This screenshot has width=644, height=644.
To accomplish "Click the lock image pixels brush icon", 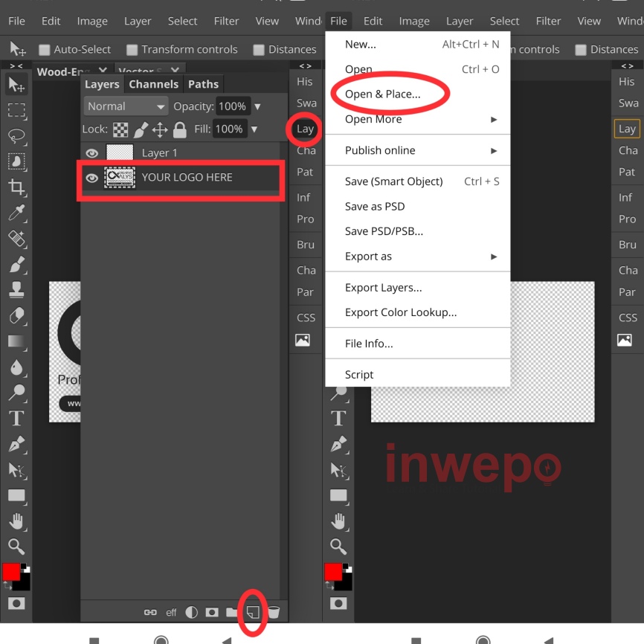I will click(141, 129).
